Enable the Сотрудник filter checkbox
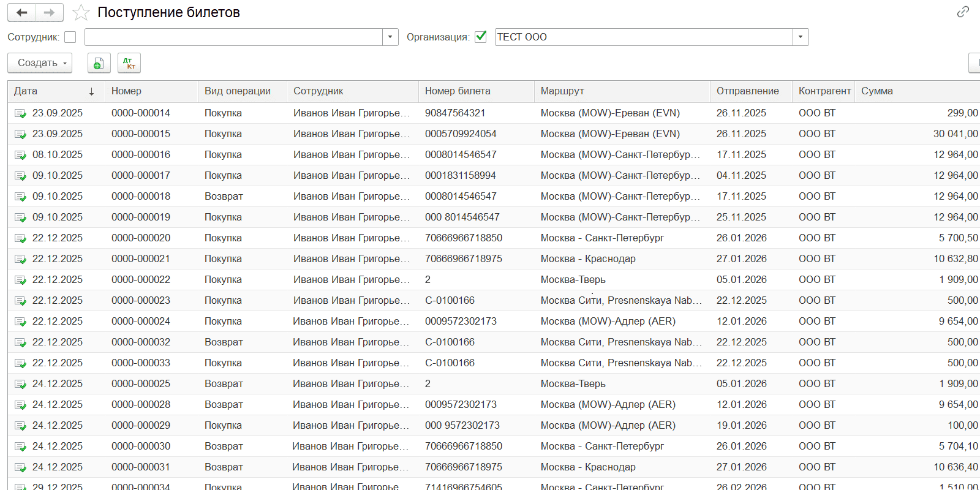This screenshot has width=980, height=490. tap(70, 37)
